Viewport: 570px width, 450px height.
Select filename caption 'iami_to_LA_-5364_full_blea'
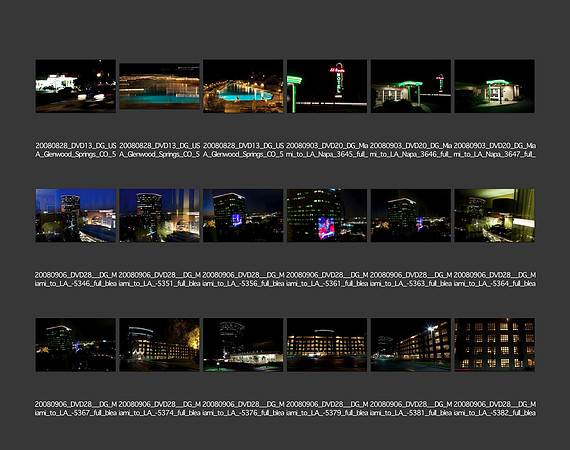(x=494, y=284)
